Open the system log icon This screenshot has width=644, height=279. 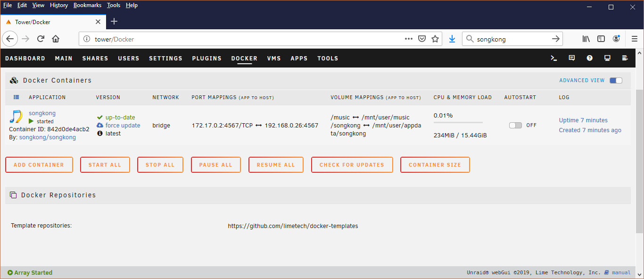click(625, 58)
